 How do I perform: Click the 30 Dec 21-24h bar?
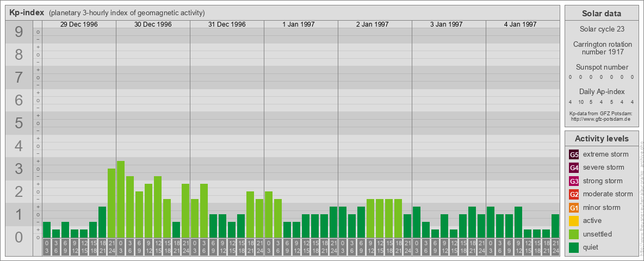(x=185, y=210)
